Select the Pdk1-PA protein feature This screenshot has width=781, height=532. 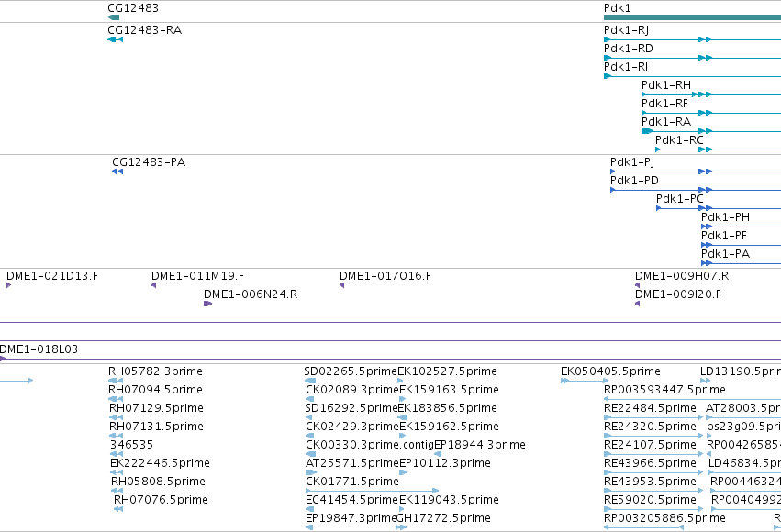coord(742,263)
